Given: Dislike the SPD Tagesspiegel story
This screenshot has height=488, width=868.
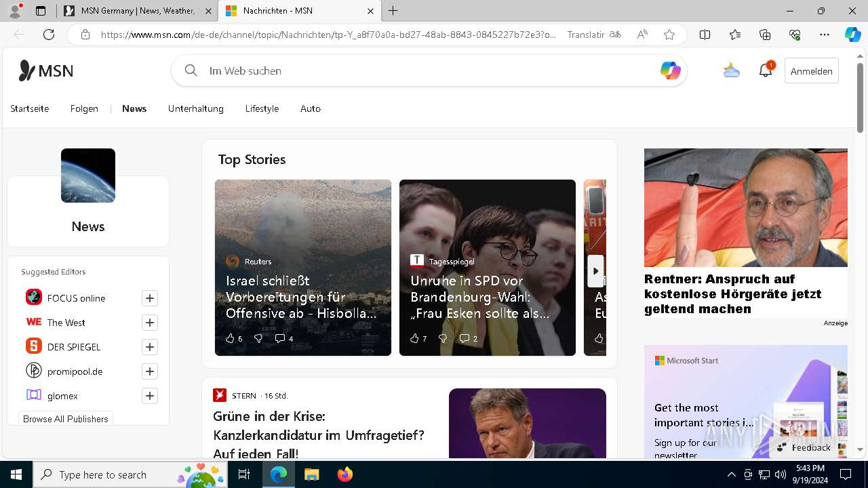Looking at the screenshot, I should point(443,338).
